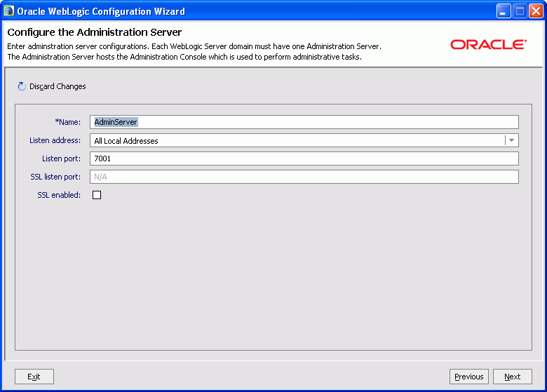
Task: Click the maximize button in title bar
Action: coord(520,11)
